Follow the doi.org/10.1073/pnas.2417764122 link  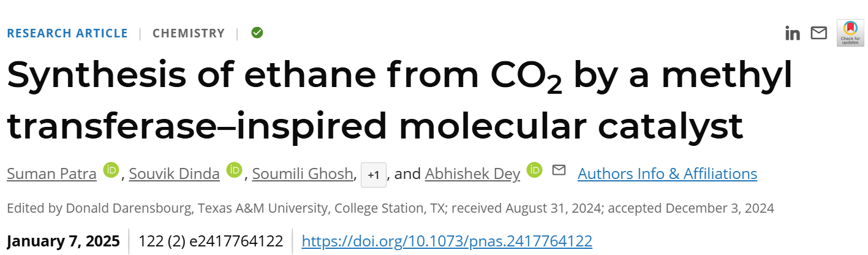click(x=447, y=241)
